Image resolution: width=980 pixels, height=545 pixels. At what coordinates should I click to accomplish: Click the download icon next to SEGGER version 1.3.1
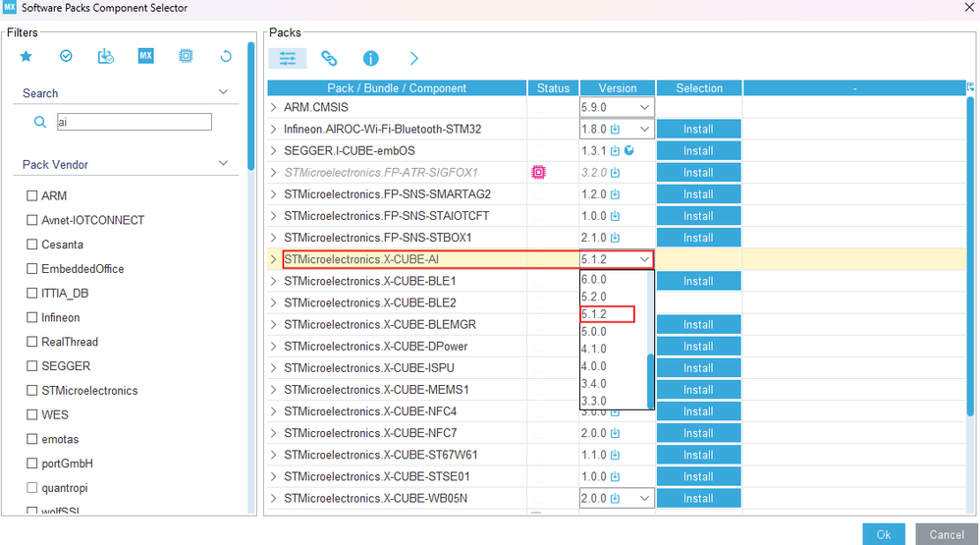coord(615,150)
